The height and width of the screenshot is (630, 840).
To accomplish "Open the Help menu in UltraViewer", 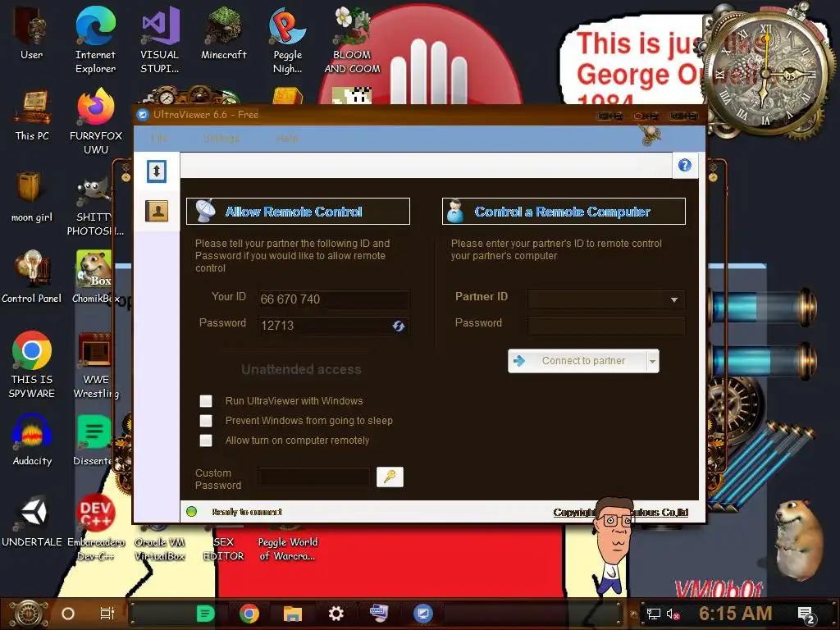I will (287, 138).
